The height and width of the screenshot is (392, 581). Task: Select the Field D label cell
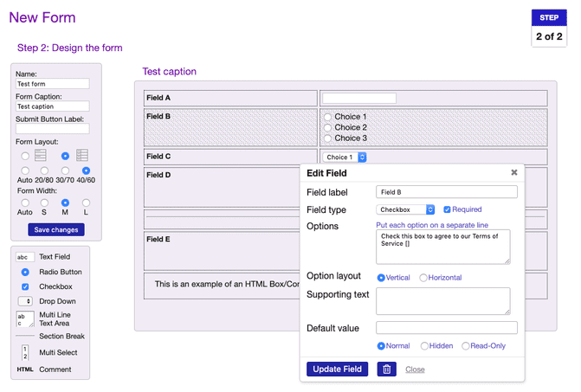tap(222, 187)
